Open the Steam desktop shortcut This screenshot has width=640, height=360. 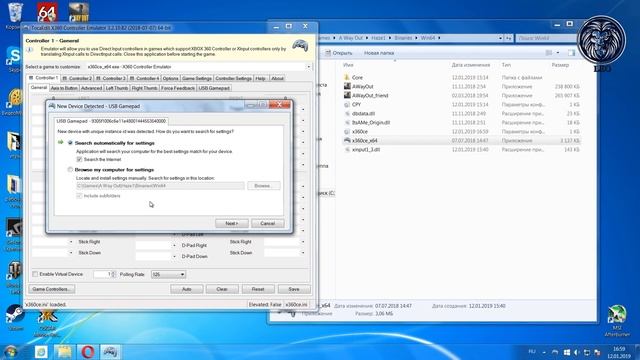tap(15, 315)
